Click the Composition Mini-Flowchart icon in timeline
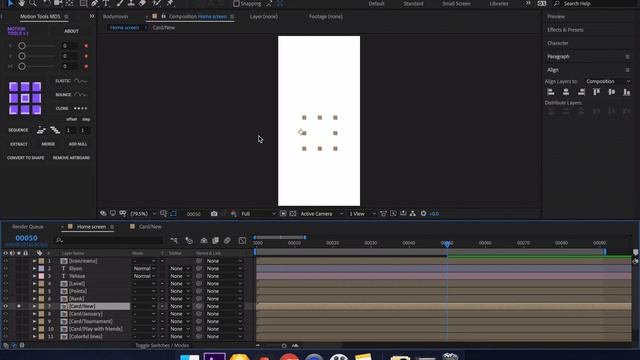This screenshot has height=360, width=640. click(x=174, y=240)
